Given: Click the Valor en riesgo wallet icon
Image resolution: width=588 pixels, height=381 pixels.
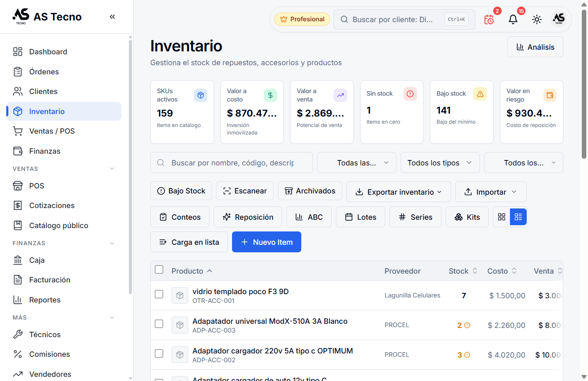Looking at the screenshot, I should [x=550, y=95].
